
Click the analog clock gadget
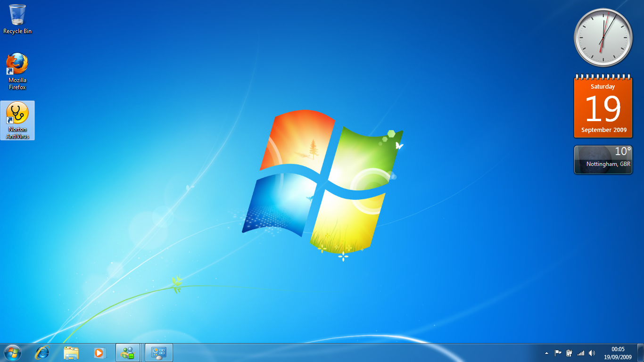tap(603, 38)
